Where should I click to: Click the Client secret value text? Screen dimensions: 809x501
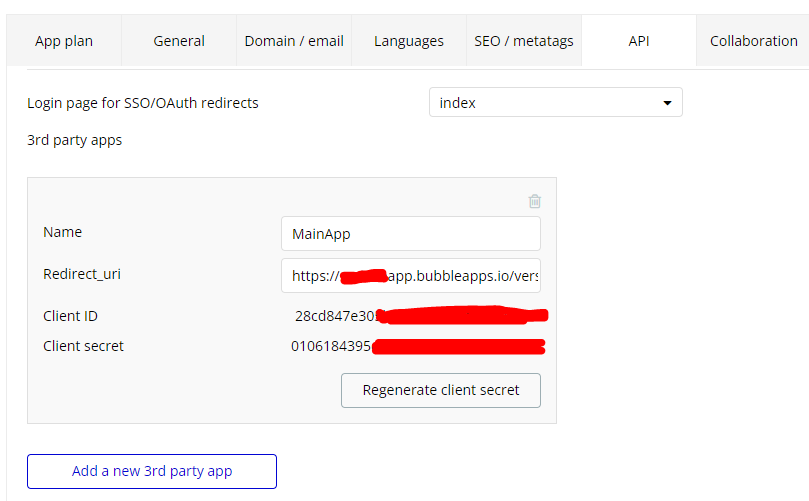(x=331, y=347)
